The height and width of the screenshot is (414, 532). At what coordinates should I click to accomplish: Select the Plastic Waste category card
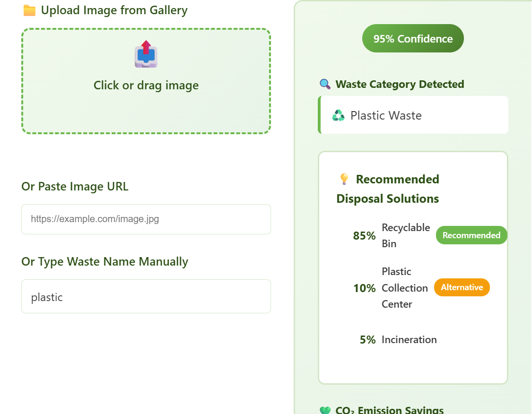click(413, 115)
